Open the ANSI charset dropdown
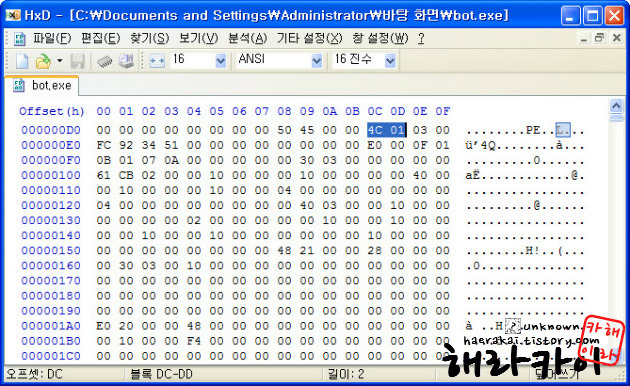630x386 pixels. (x=317, y=61)
